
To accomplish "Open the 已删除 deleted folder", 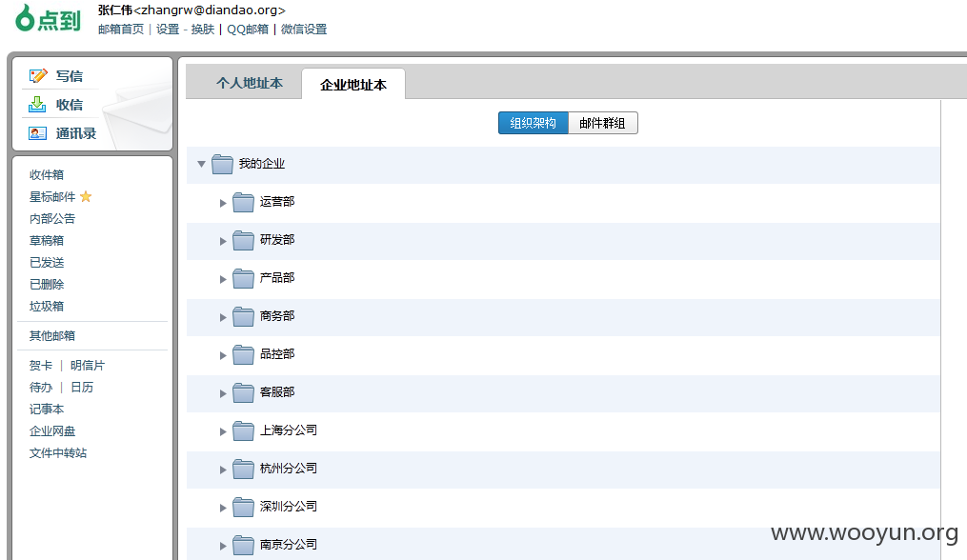I will click(x=47, y=285).
